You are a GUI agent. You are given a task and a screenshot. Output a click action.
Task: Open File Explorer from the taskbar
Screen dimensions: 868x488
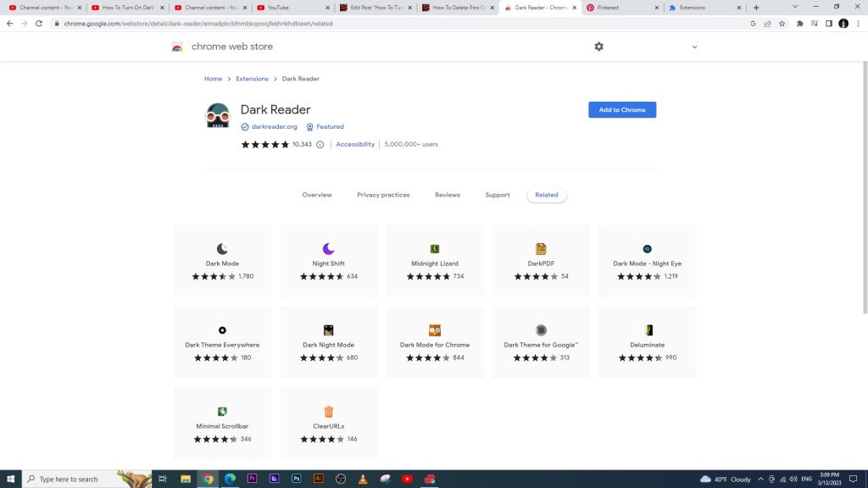(x=186, y=479)
